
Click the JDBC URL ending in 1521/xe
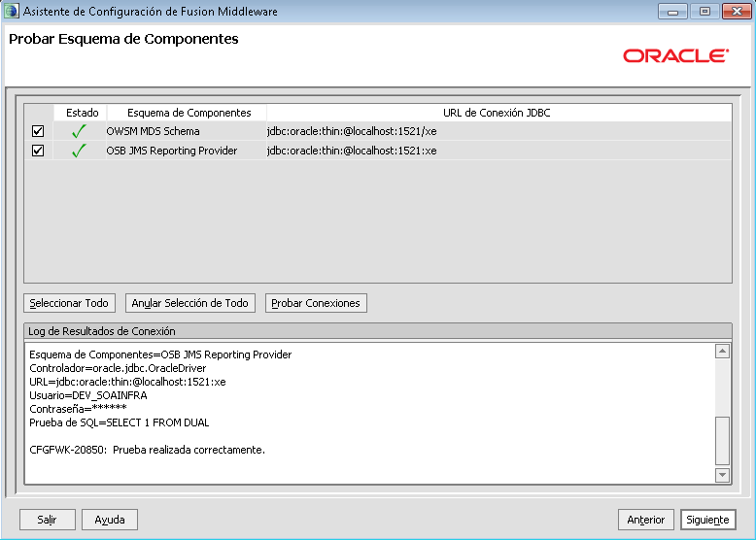point(352,131)
